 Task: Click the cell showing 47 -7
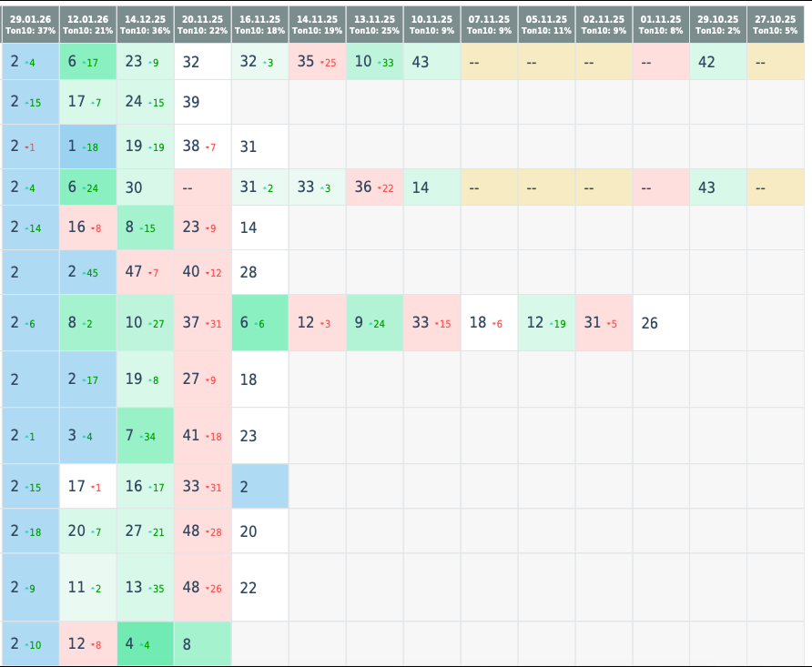click(146, 272)
